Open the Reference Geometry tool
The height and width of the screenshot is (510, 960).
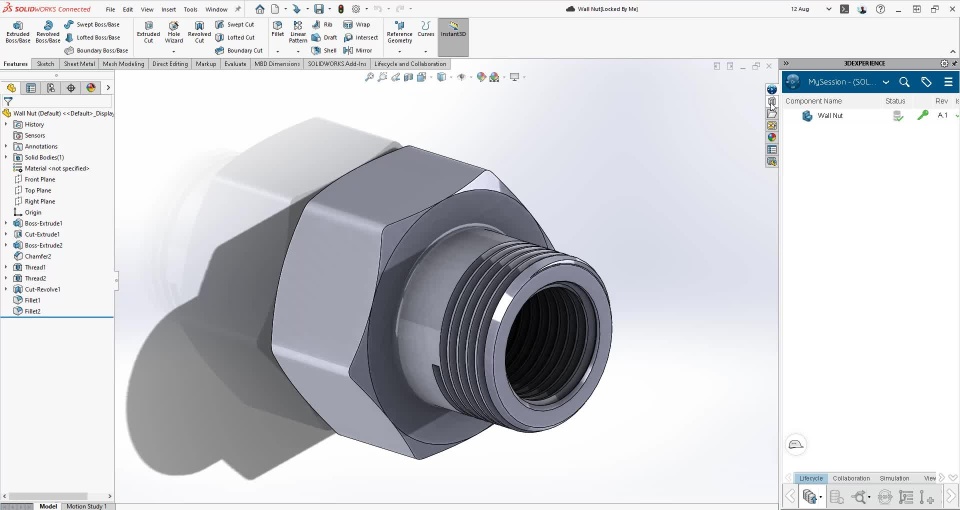pos(399,32)
